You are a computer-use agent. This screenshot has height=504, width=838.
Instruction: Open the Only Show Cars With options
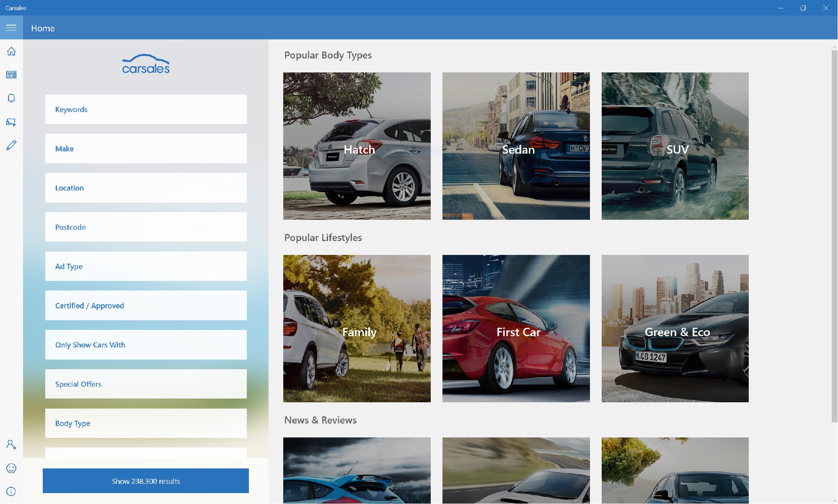145,345
